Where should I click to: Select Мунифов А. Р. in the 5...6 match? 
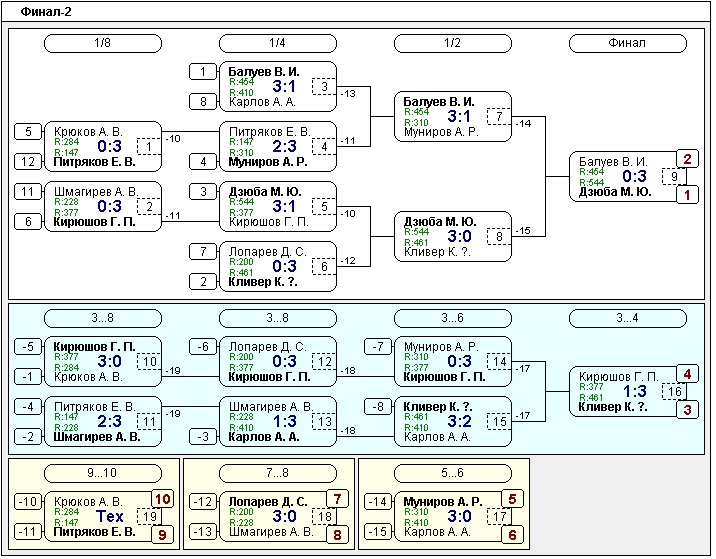441,502
